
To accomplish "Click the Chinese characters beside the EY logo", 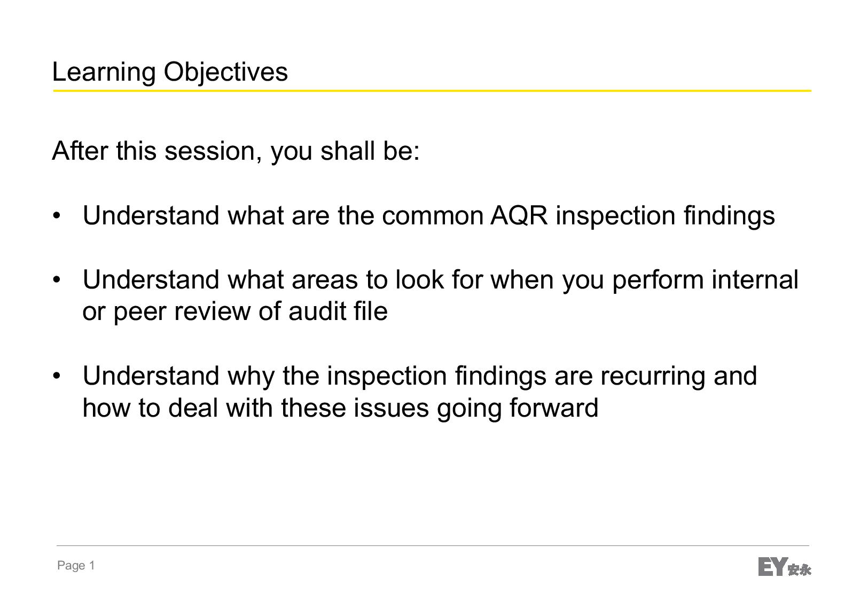I will (800, 569).
